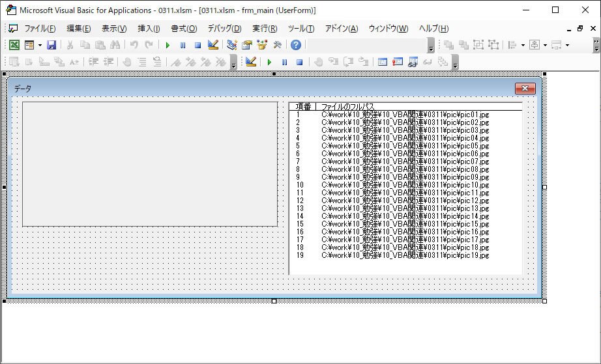Click the Indent icon on Edit toolbar

pos(93,62)
